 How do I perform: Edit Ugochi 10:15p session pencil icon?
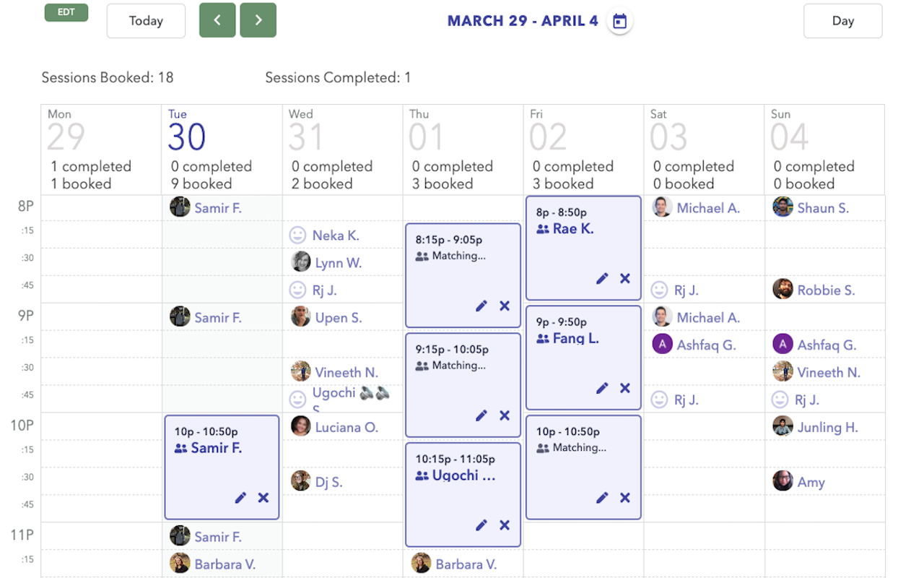point(481,525)
